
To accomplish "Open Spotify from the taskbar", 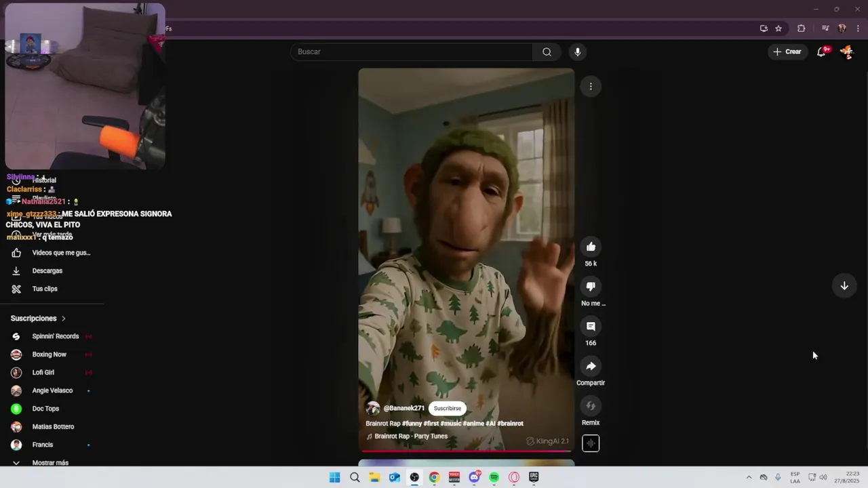I will pyautogui.click(x=494, y=477).
